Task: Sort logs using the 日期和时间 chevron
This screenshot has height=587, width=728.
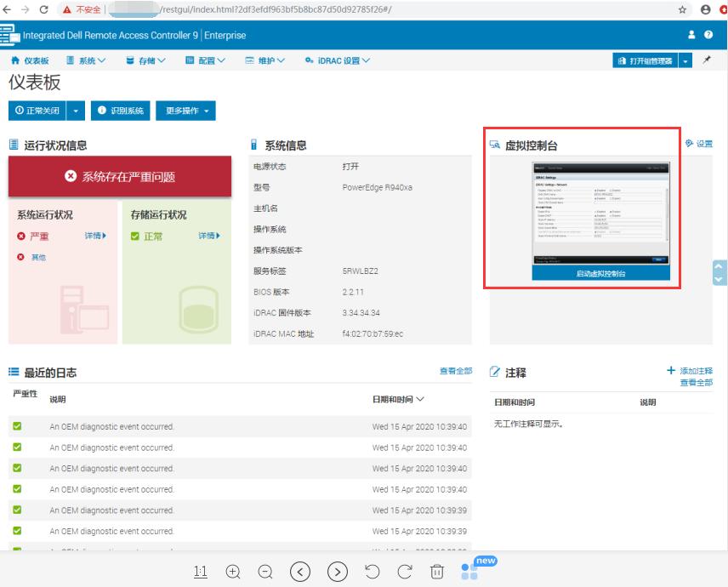Action: (x=419, y=400)
